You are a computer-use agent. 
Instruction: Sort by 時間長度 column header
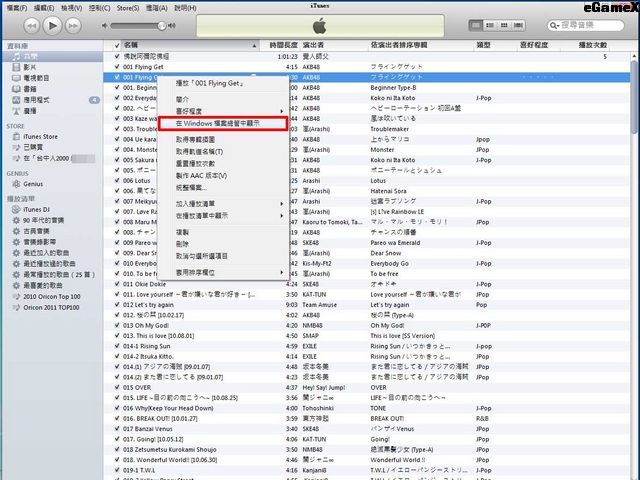[280, 45]
